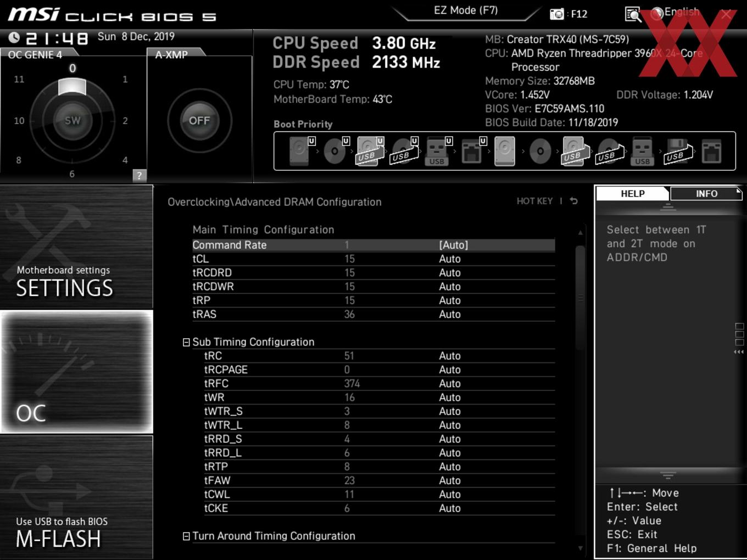Click HOT KEY label to show hotkeys
The height and width of the screenshot is (560, 747).
tap(534, 201)
